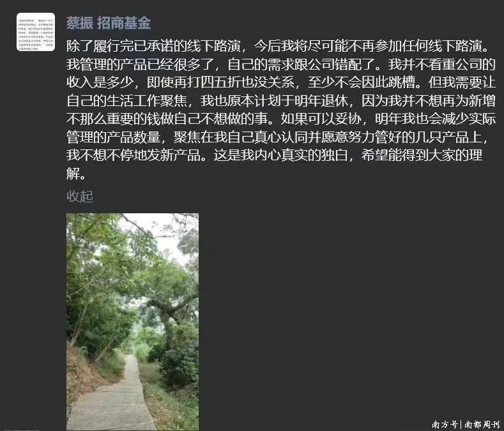The width and height of the screenshot is (504, 431).
Task: Click the line starting 我不想不停地发新产品
Action: pyautogui.click(x=275, y=155)
